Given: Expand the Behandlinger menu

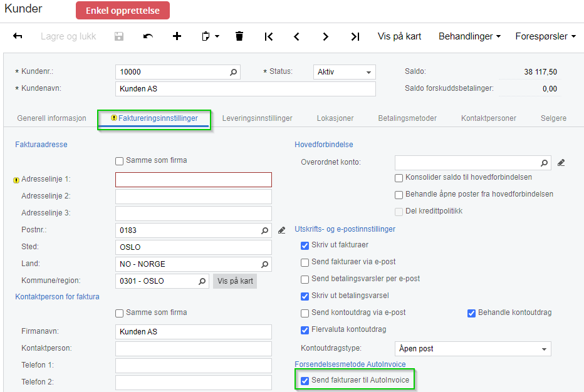Looking at the screenshot, I should coord(469,36).
